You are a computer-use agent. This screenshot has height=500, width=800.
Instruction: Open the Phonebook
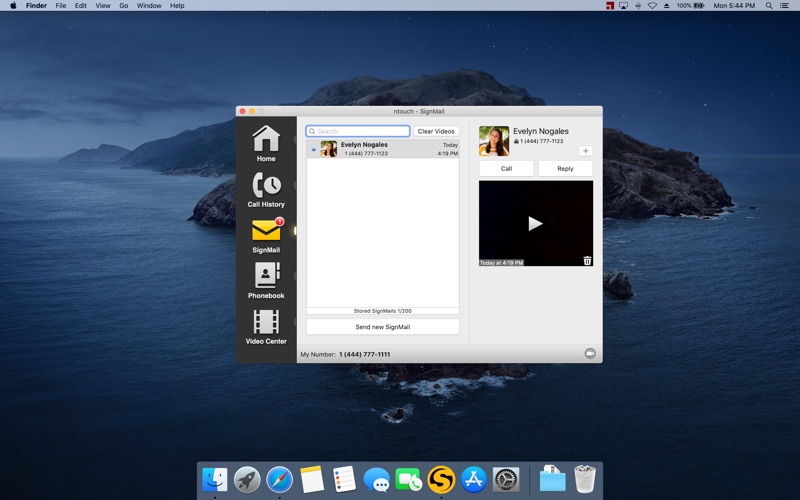pyautogui.click(x=266, y=277)
